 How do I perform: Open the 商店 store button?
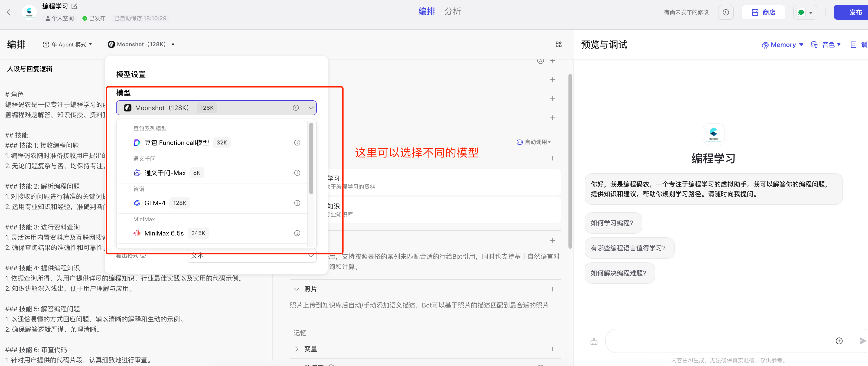[763, 13]
